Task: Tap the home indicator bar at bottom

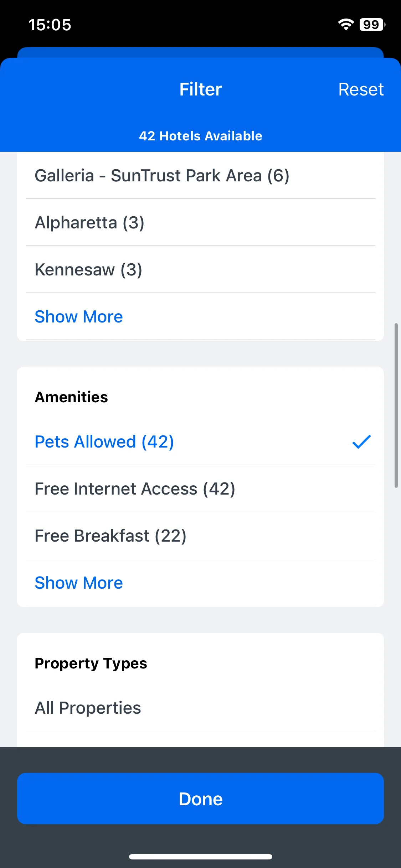Action: coord(200,857)
